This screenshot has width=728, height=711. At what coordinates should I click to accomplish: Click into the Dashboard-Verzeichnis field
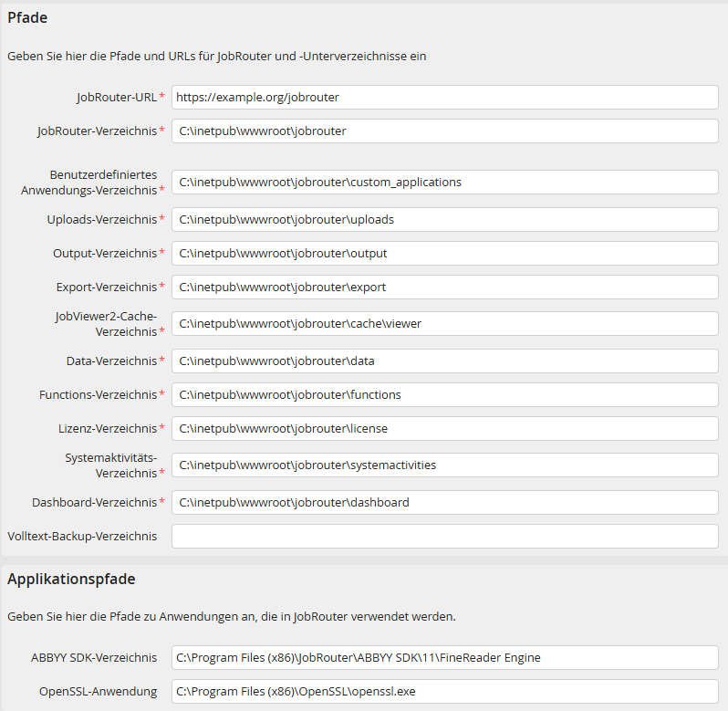click(444, 502)
